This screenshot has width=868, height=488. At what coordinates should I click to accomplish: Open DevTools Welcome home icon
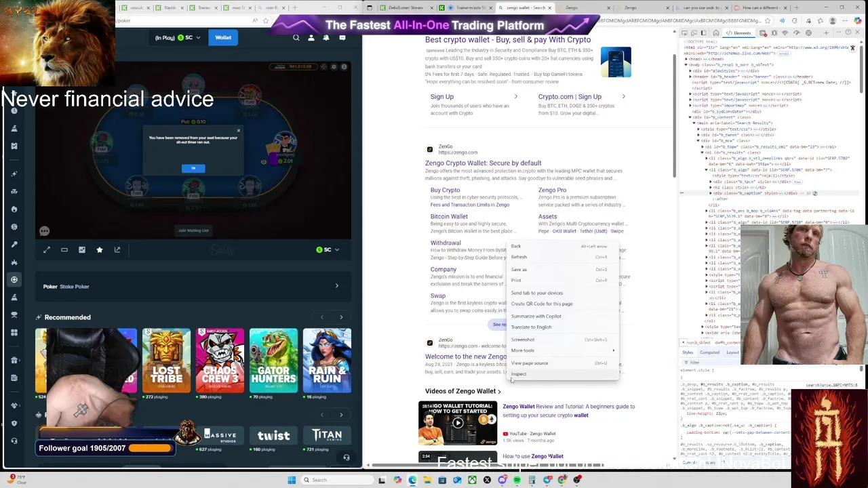click(716, 33)
